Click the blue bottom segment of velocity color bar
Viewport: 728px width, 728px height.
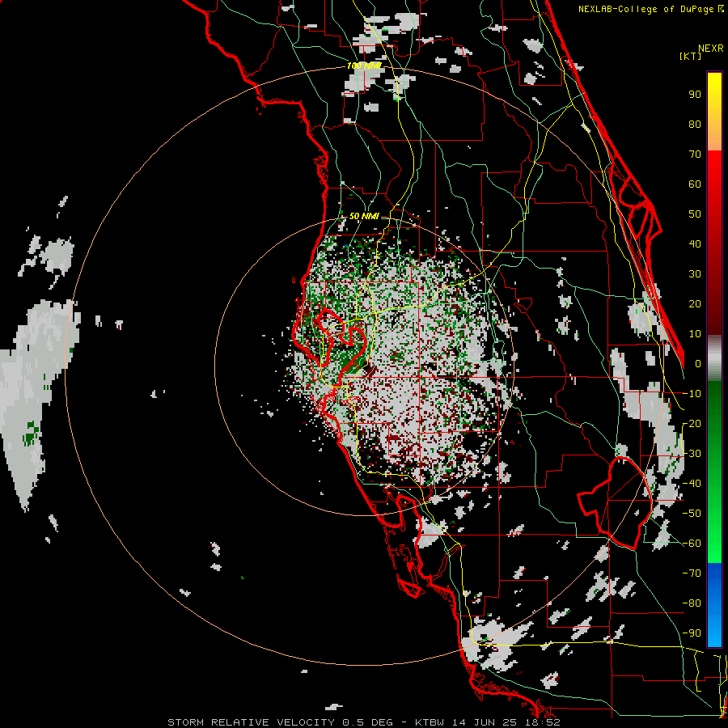click(x=714, y=605)
